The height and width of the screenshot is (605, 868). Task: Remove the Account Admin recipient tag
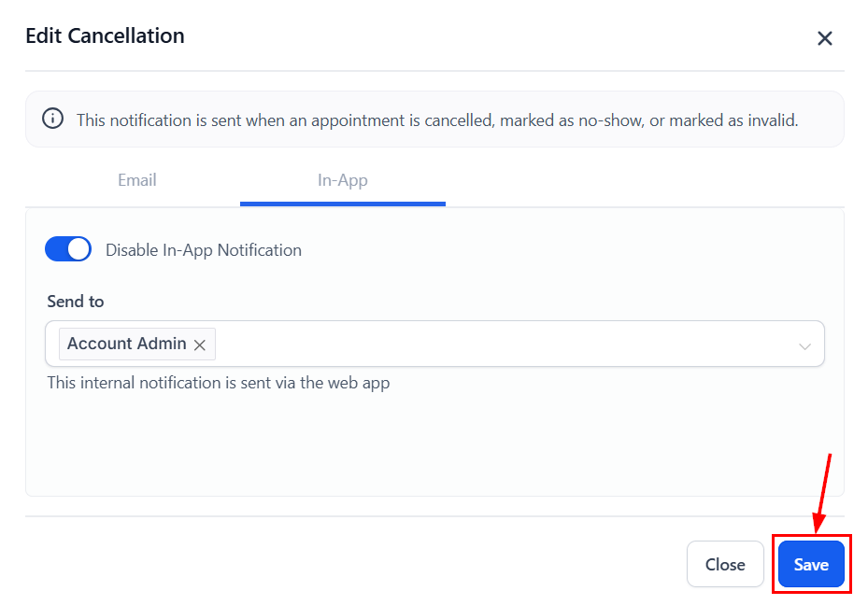coord(200,345)
